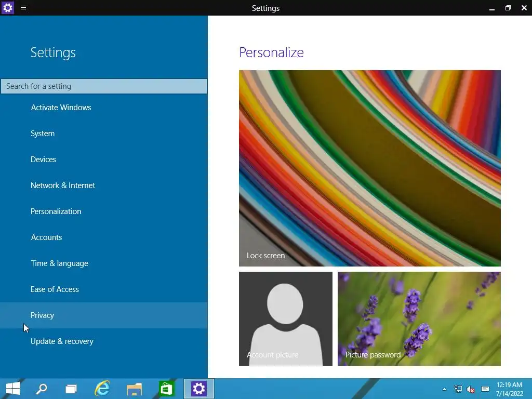
Task: Click the taskbar Search magnifier icon
Action: 42,389
